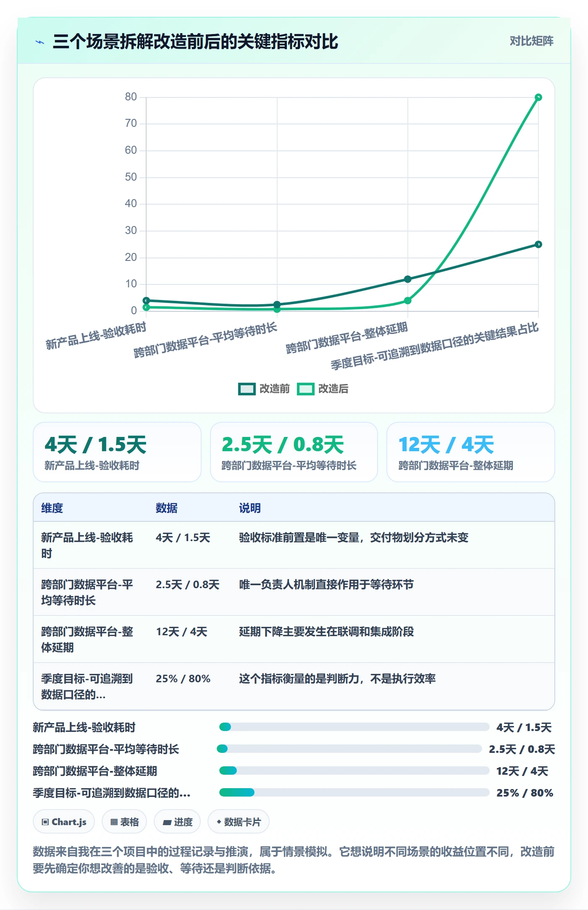The height and width of the screenshot is (910, 588).
Task: Click the 改造后 point for 整体延期
Action: click(x=407, y=301)
